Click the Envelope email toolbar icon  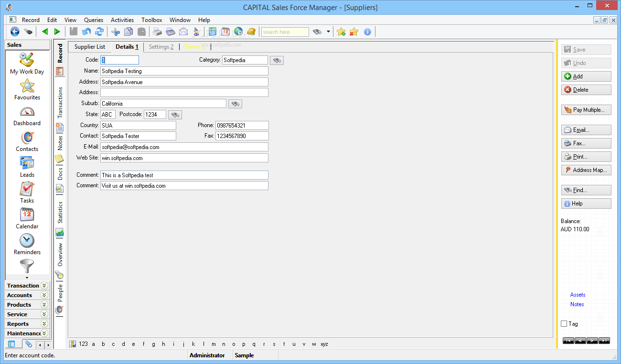pos(183,32)
